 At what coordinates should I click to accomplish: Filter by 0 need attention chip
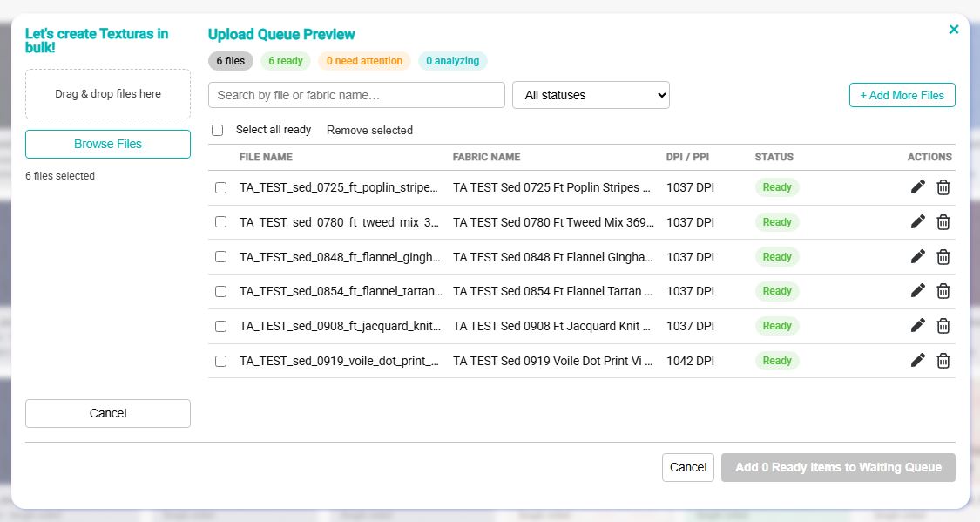pyautogui.click(x=364, y=61)
